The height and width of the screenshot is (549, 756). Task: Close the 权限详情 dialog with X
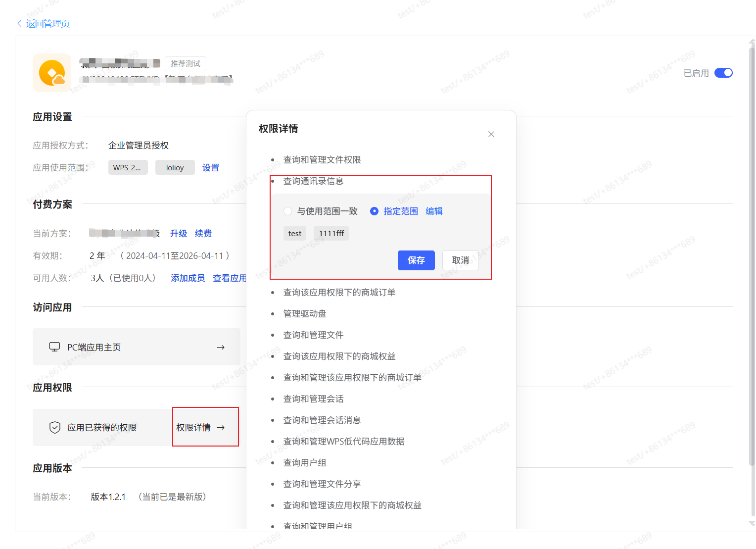pos(491,134)
